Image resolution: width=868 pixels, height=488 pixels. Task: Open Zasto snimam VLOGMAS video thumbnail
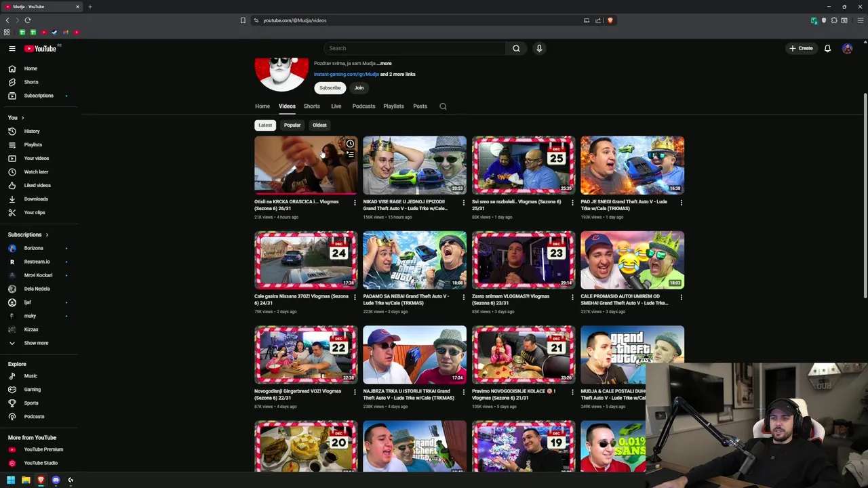tap(524, 260)
